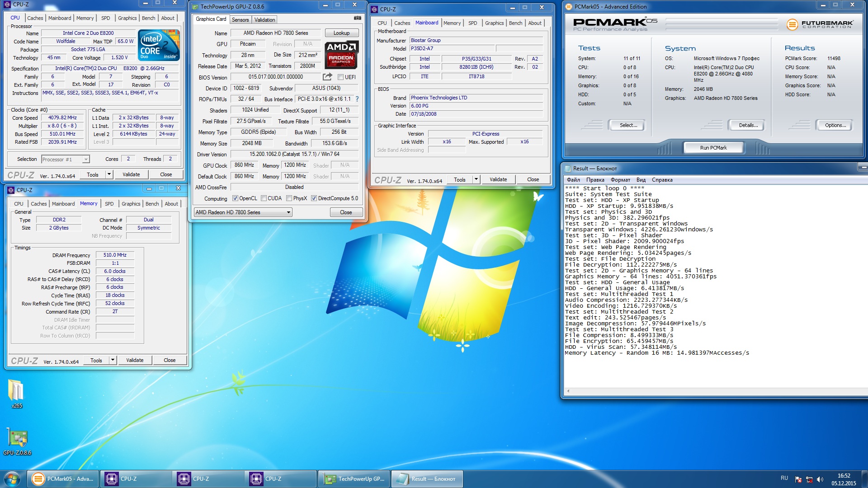
Task: Click the DRAM Frequency value 510.0 MHz
Action: pos(115,255)
